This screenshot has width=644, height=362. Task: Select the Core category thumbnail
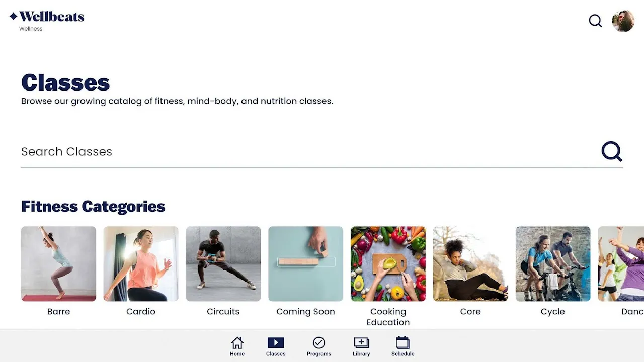point(470,264)
